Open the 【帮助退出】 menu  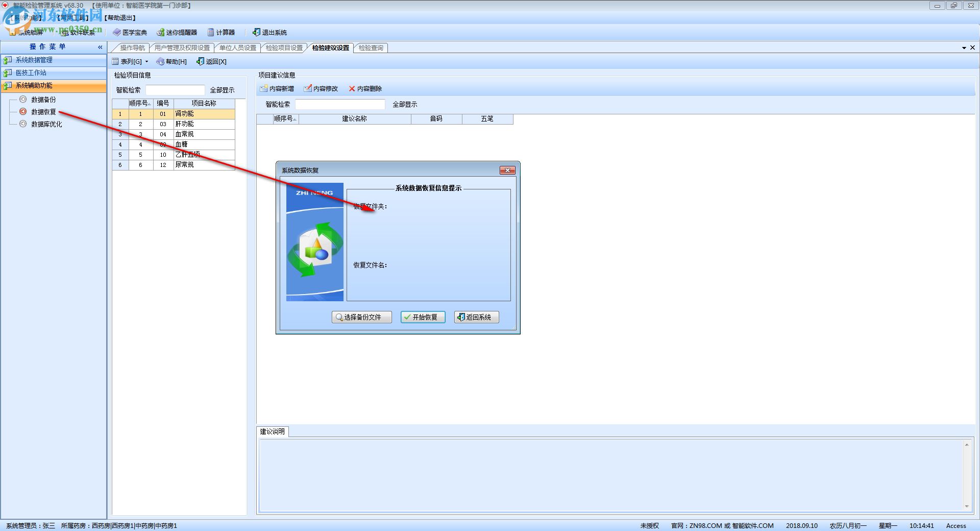pyautogui.click(x=120, y=18)
